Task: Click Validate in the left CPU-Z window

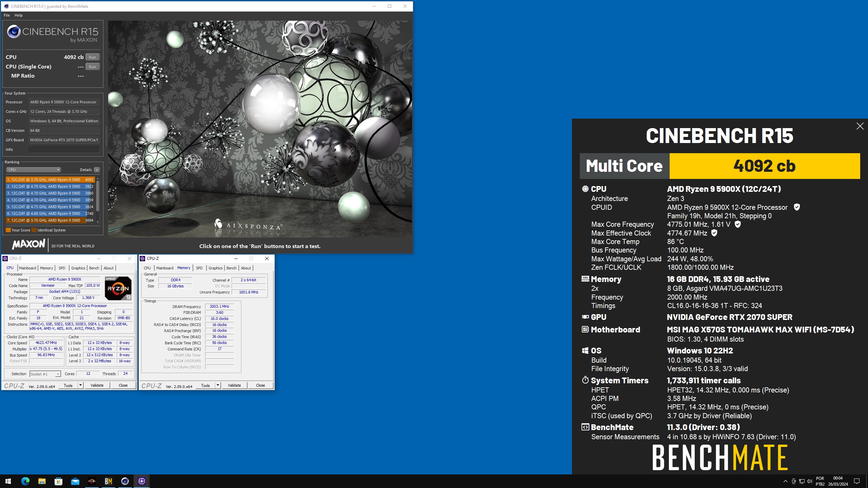Action: 97,385
